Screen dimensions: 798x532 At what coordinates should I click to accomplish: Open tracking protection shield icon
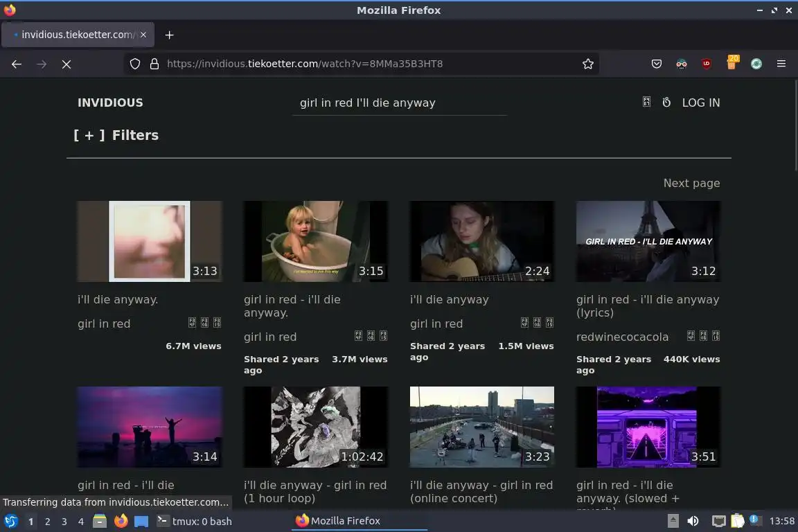[x=135, y=64]
